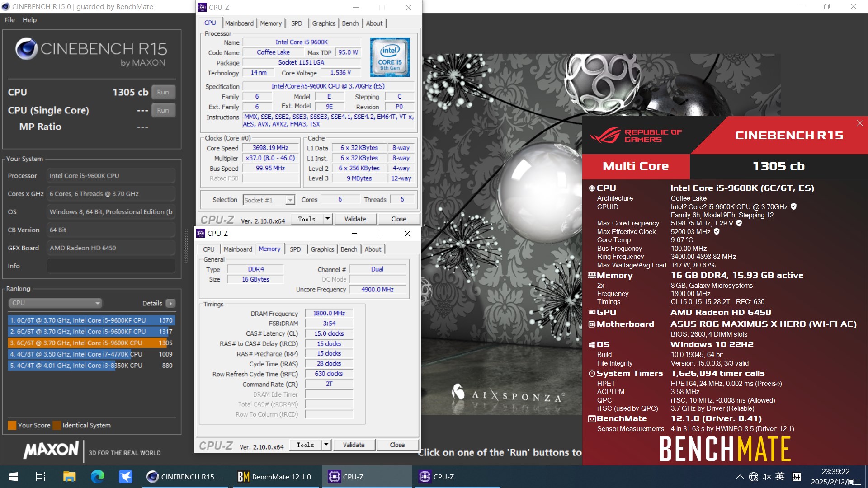Open File Explorer from the taskbar
868x488 pixels.
click(69, 477)
